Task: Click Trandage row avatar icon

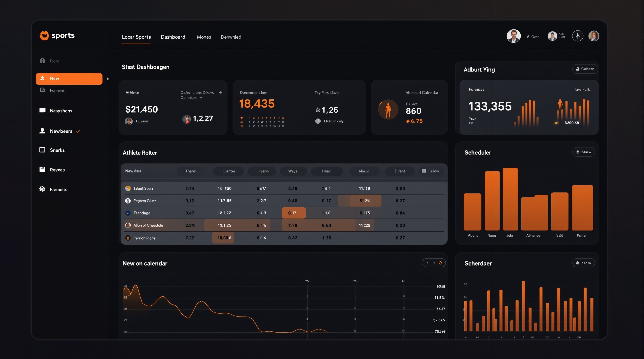Action: point(128,213)
